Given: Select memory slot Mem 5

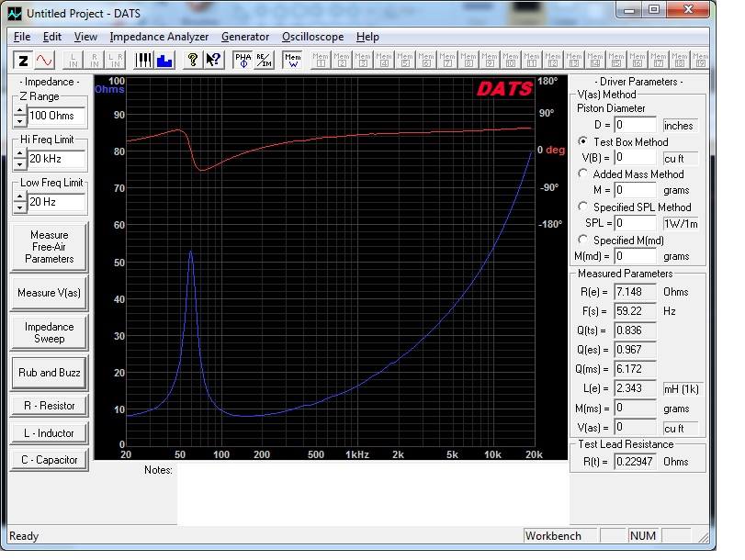Looking at the screenshot, I should (x=405, y=61).
